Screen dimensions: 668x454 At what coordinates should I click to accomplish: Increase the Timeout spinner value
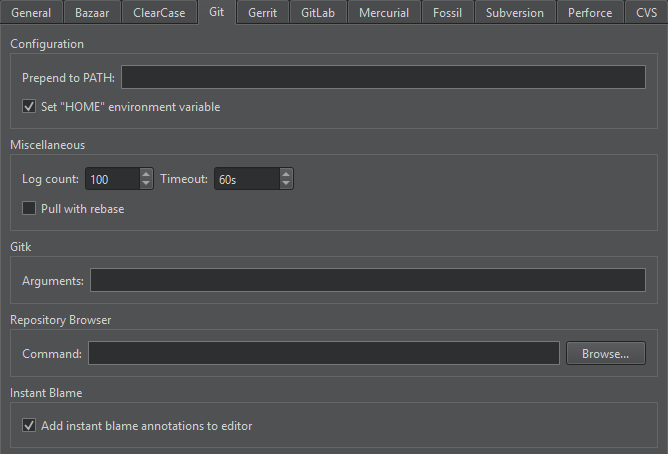(286, 174)
